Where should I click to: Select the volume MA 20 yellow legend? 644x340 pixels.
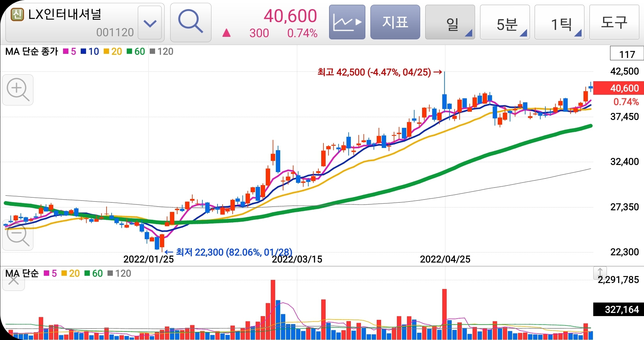pos(71,273)
